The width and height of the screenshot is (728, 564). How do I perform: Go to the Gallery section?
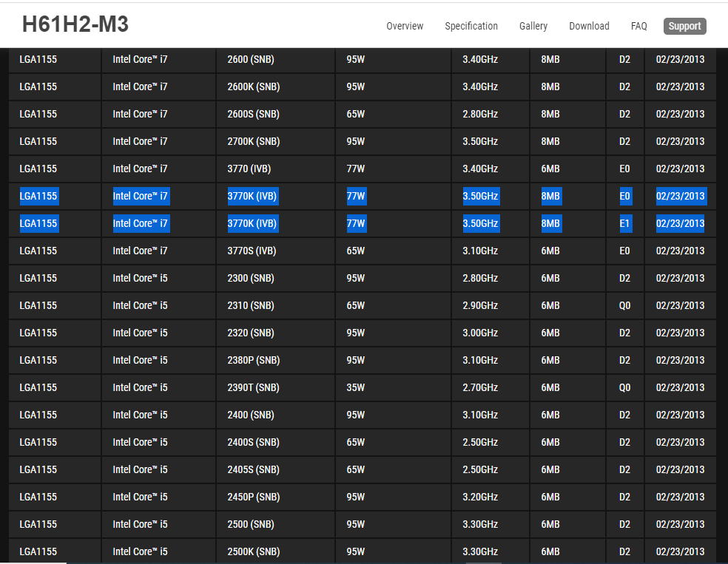(x=533, y=26)
